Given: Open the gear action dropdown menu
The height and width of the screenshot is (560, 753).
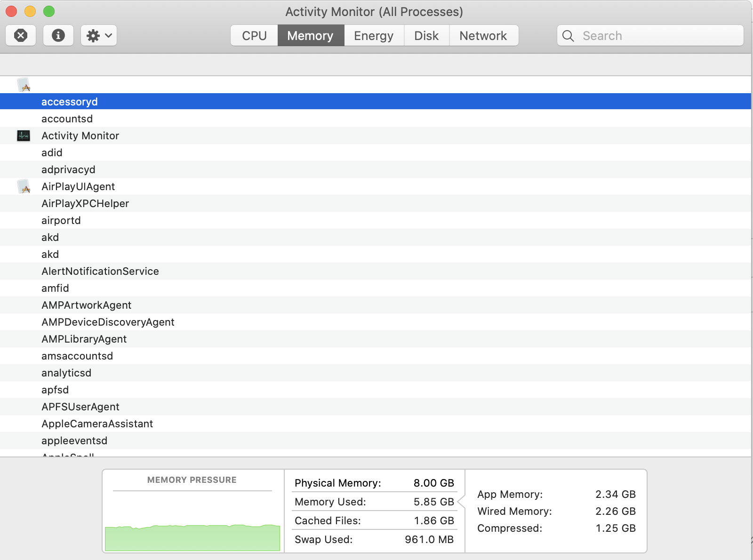Looking at the screenshot, I should (x=99, y=35).
